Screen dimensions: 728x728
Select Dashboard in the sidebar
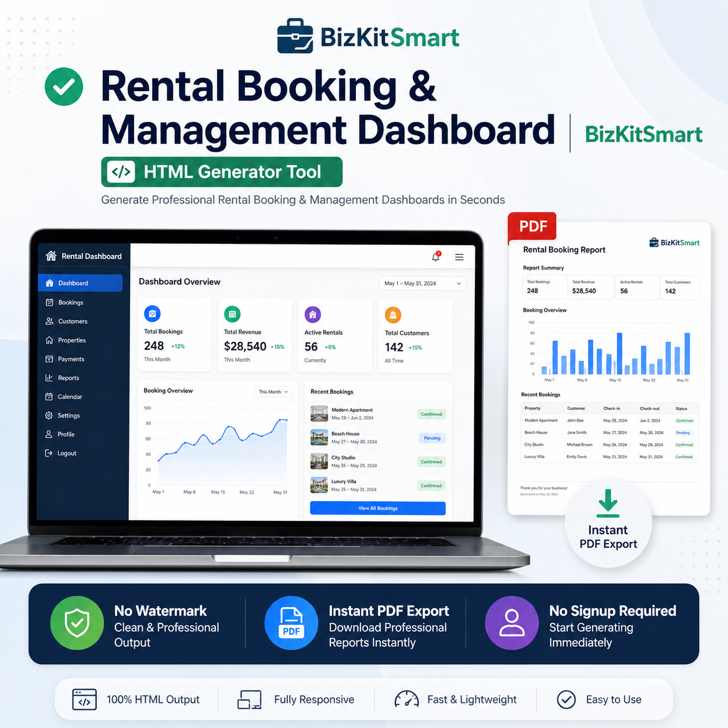[x=80, y=283]
